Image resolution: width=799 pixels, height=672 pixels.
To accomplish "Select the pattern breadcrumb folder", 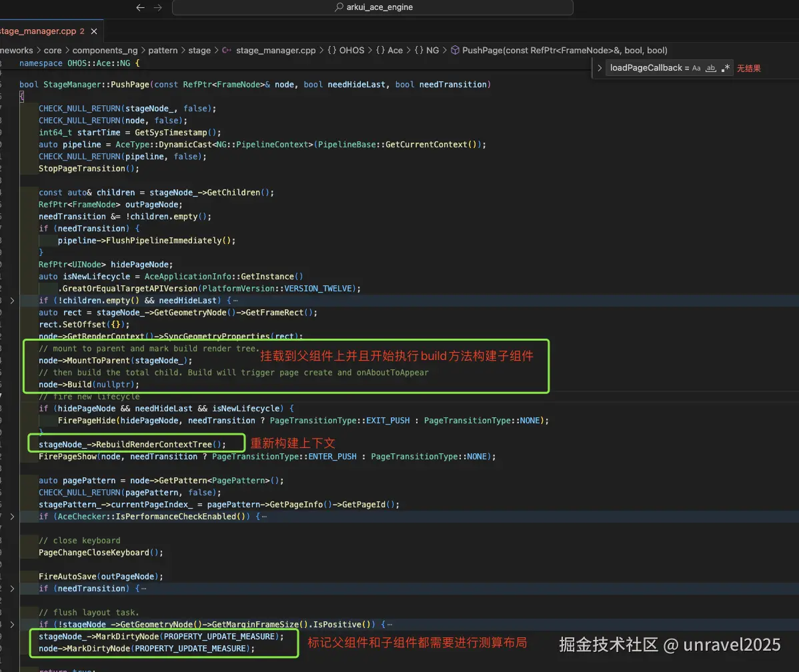I will (x=163, y=51).
